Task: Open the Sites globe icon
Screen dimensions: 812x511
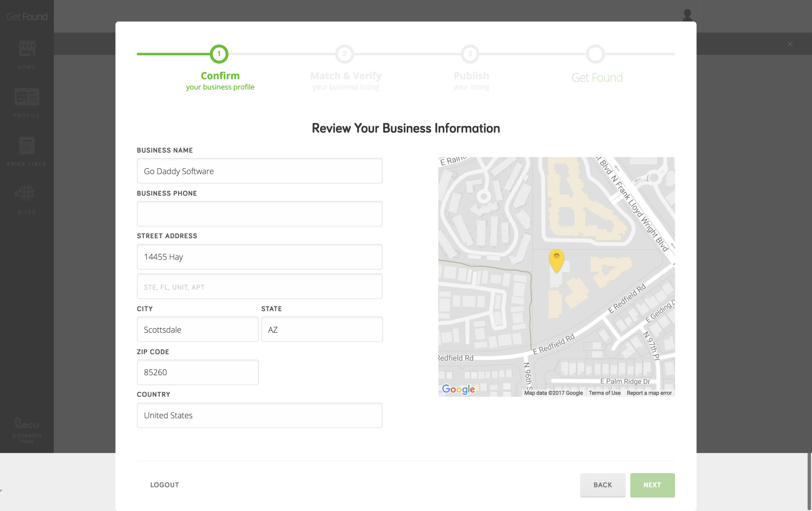Action: coord(26,194)
